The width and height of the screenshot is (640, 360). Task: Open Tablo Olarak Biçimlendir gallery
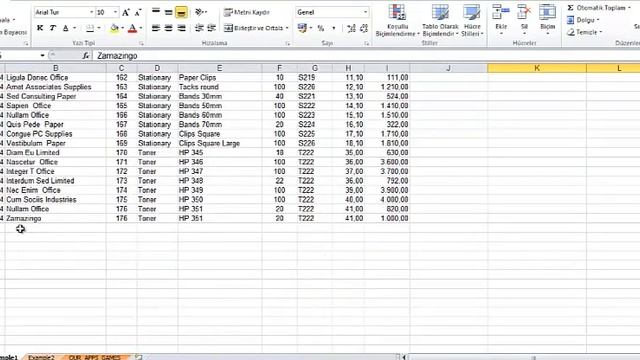(x=440, y=20)
